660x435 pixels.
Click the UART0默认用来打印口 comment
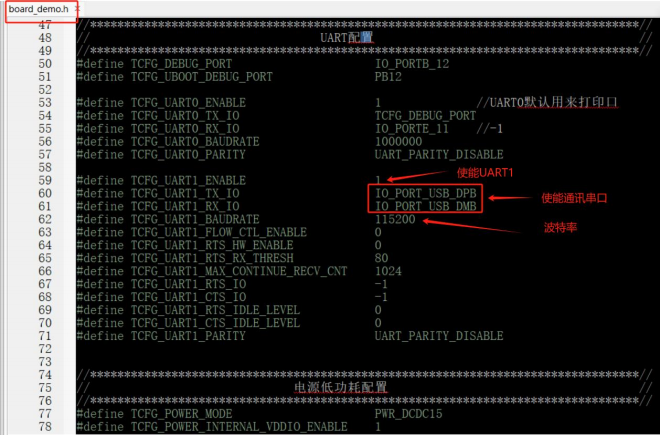click(547, 102)
